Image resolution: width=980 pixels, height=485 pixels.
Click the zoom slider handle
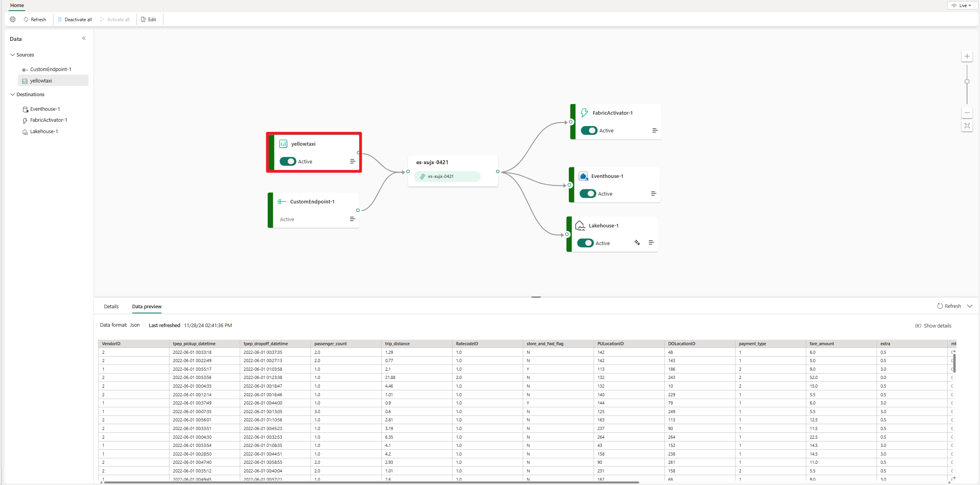[x=967, y=82]
